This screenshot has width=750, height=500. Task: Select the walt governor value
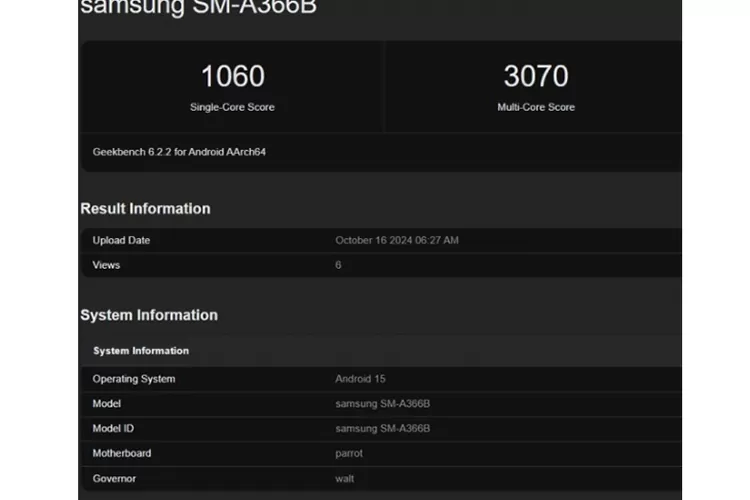click(344, 478)
